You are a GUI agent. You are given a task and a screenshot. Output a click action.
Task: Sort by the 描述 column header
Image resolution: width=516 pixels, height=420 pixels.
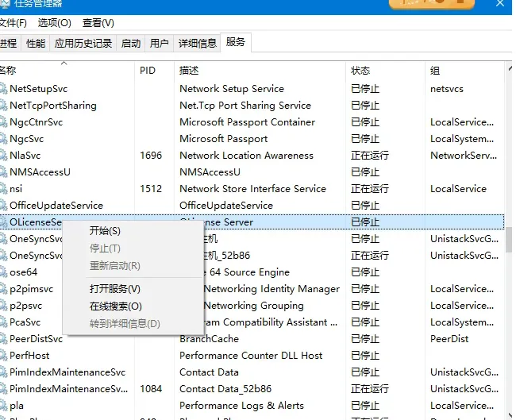pyautogui.click(x=260, y=71)
